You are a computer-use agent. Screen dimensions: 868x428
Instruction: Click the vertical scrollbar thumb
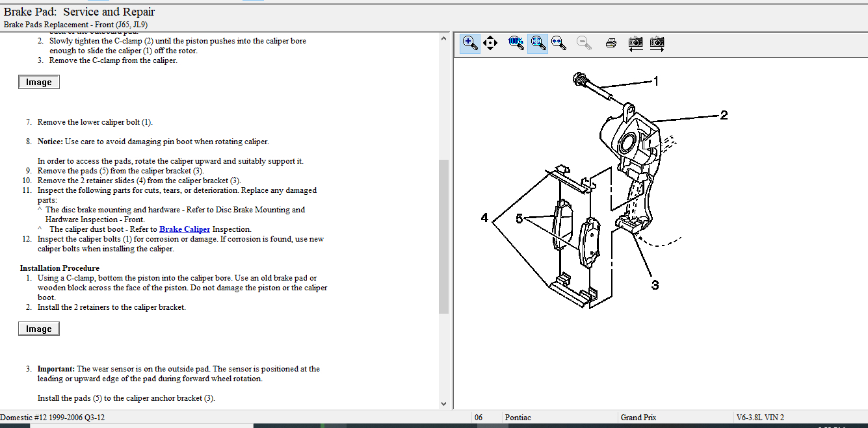444,236
